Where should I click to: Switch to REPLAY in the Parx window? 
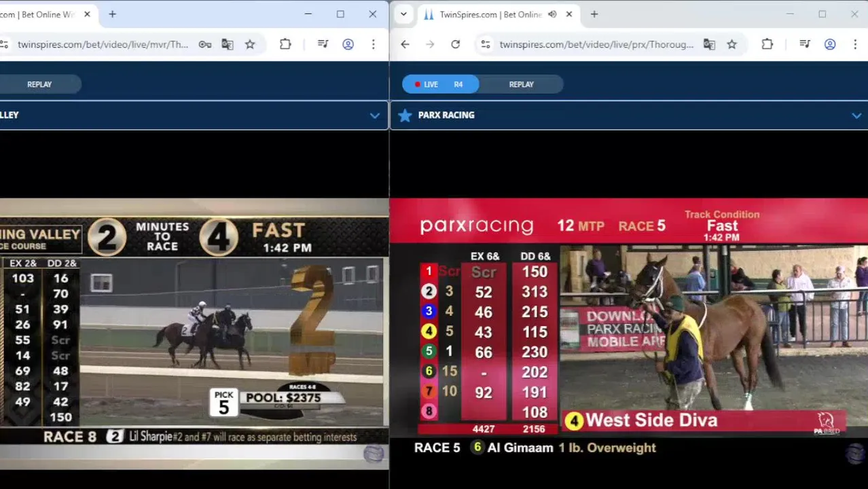click(x=521, y=84)
